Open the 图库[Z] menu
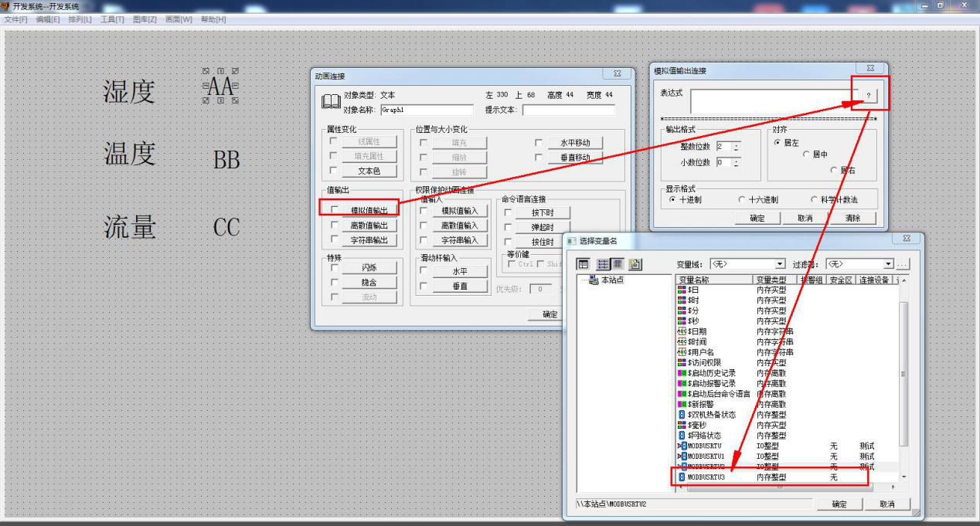This screenshot has width=980, height=526. (x=145, y=19)
